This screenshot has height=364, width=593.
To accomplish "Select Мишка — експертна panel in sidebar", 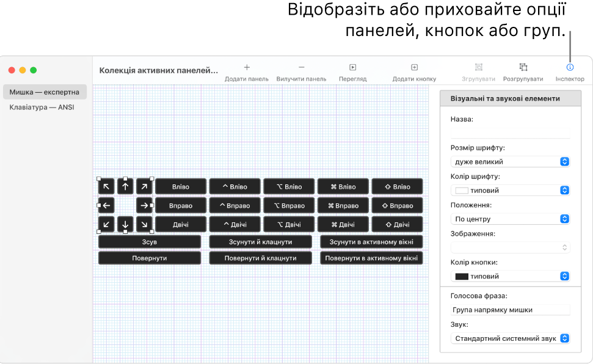I will click(45, 92).
